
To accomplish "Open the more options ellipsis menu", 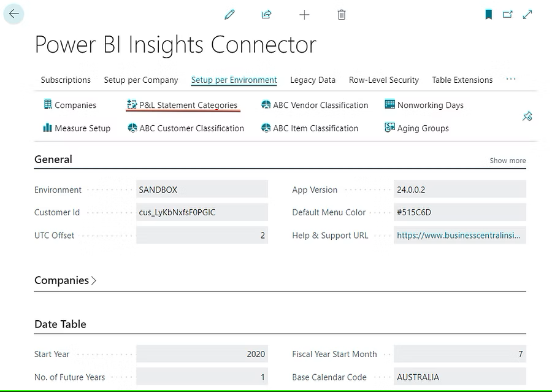I will [x=511, y=80].
